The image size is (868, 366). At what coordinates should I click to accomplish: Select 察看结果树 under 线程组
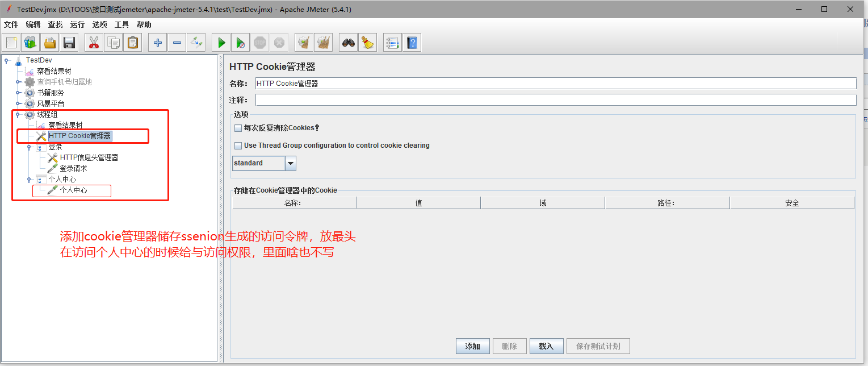[65, 125]
